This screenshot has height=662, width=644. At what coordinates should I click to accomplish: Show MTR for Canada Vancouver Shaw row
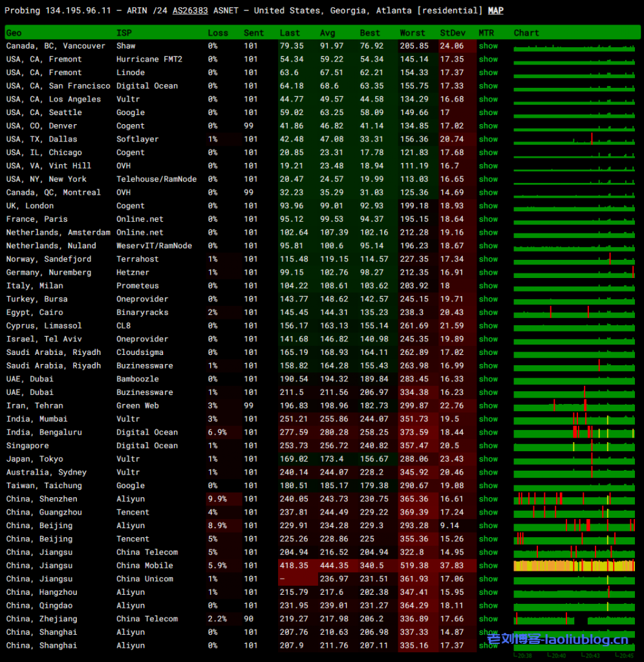tap(488, 46)
